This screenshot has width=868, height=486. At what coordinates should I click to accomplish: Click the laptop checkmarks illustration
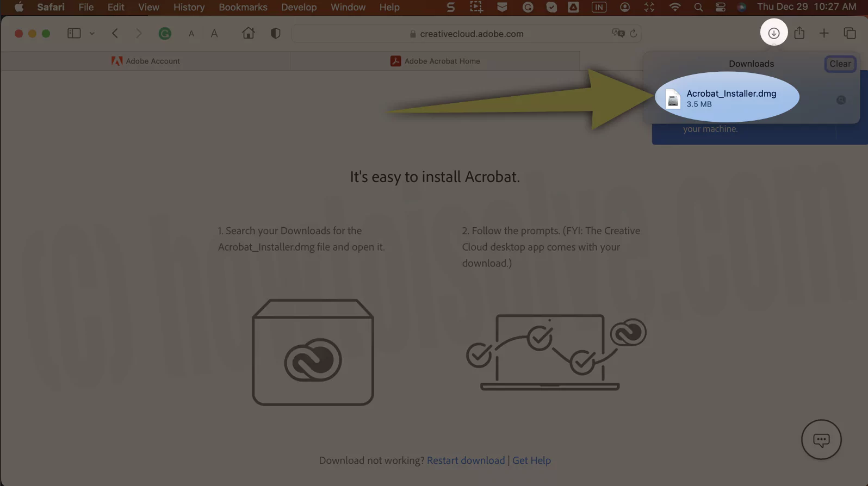coord(556,352)
